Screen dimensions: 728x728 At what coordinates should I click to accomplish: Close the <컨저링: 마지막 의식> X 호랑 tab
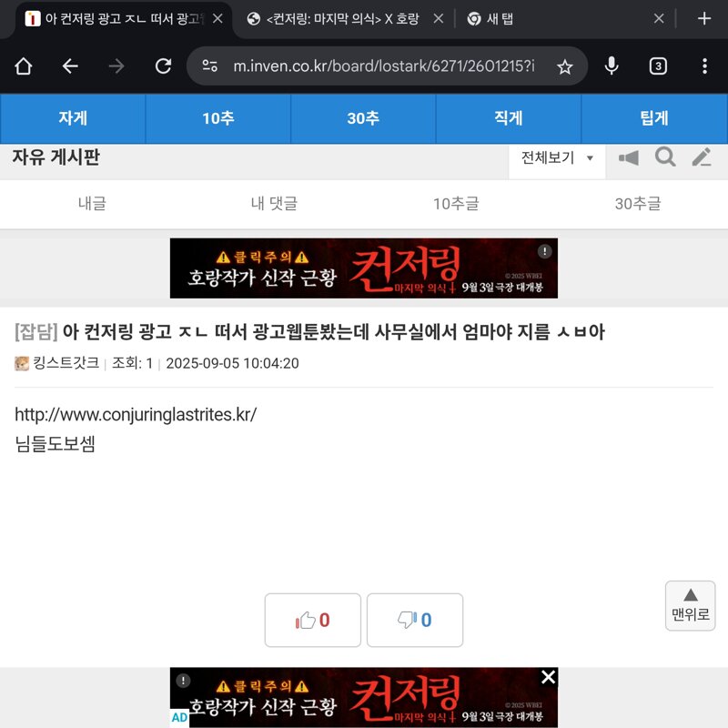[438, 18]
